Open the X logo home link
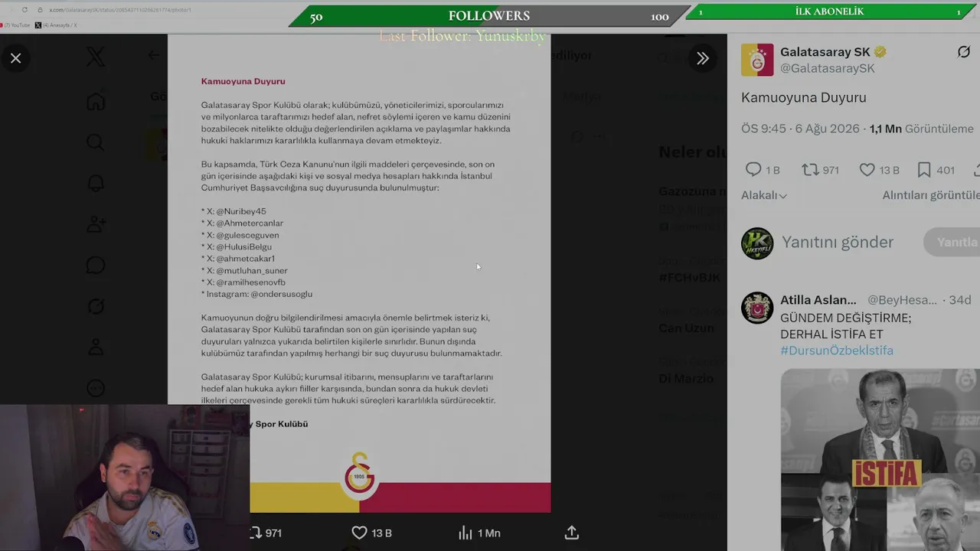 (x=96, y=57)
